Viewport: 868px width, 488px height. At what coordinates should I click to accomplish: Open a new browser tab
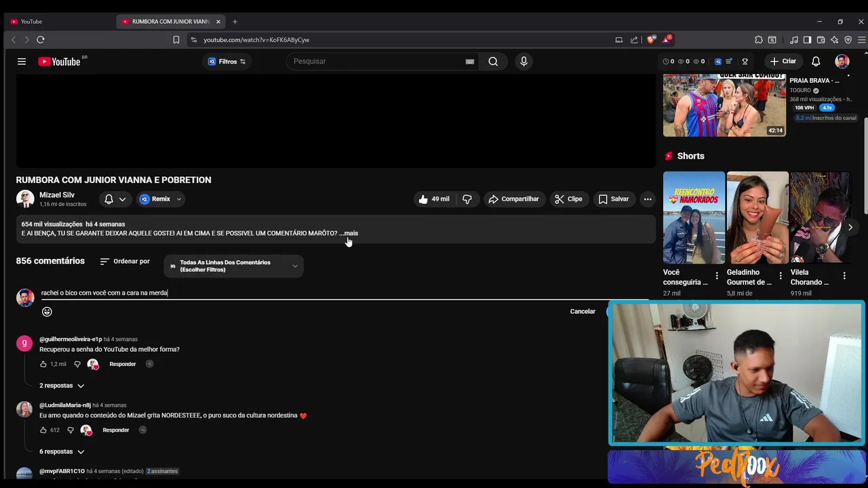[x=235, y=22]
